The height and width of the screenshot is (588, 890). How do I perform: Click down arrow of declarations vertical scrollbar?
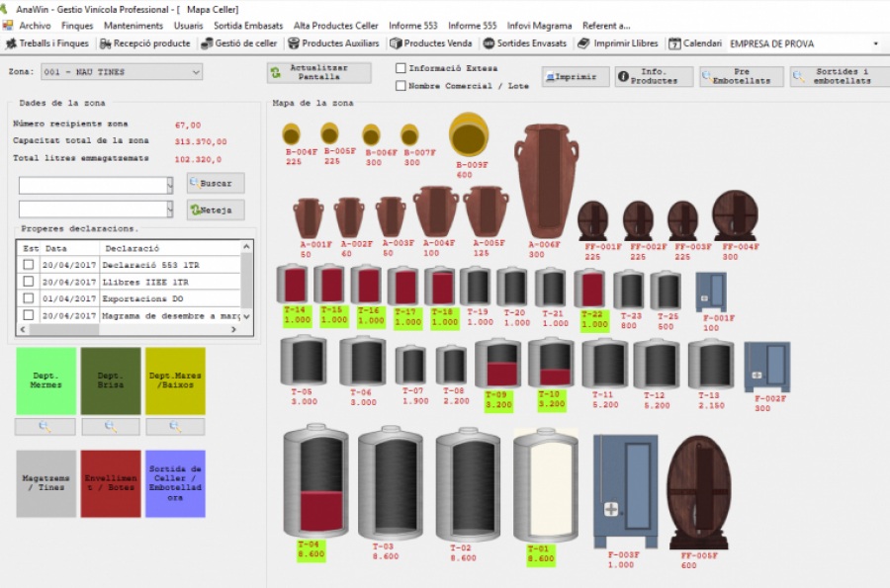pos(246,316)
